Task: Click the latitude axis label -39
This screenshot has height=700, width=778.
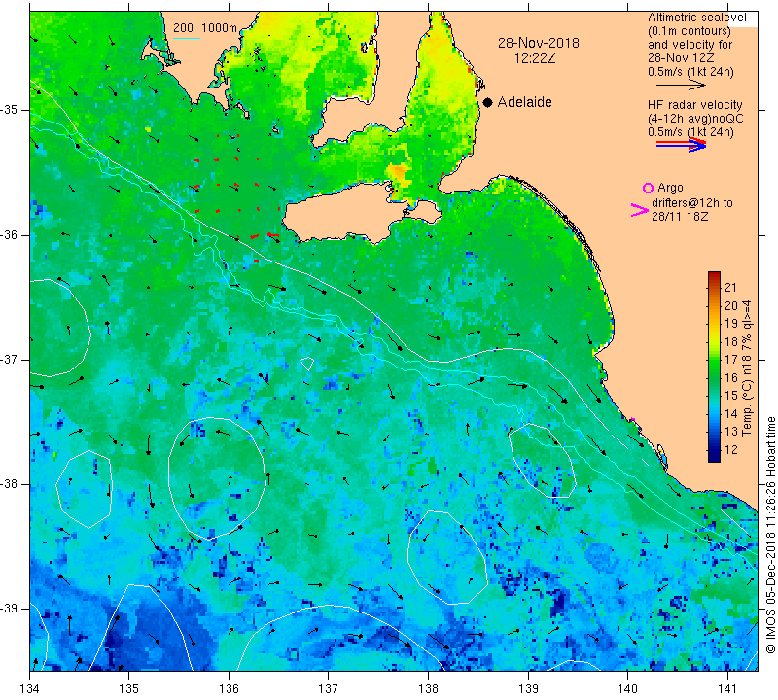Action: tap(10, 609)
